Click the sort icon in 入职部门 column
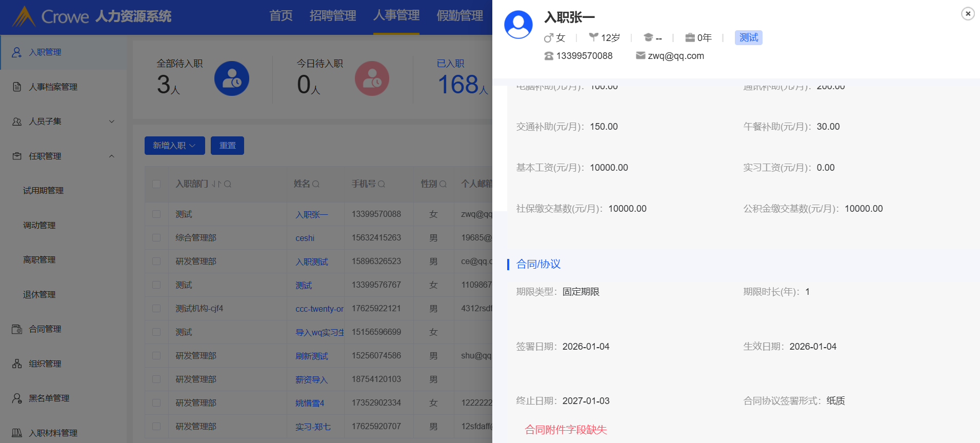 (216, 184)
